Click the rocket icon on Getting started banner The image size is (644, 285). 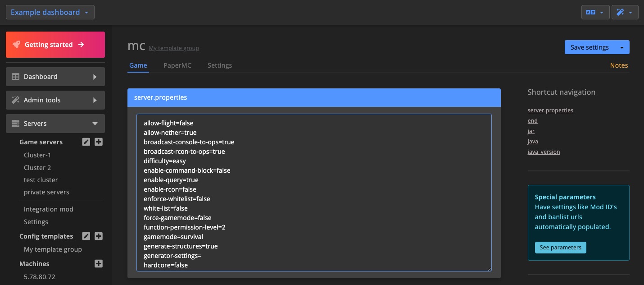(x=17, y=44)
